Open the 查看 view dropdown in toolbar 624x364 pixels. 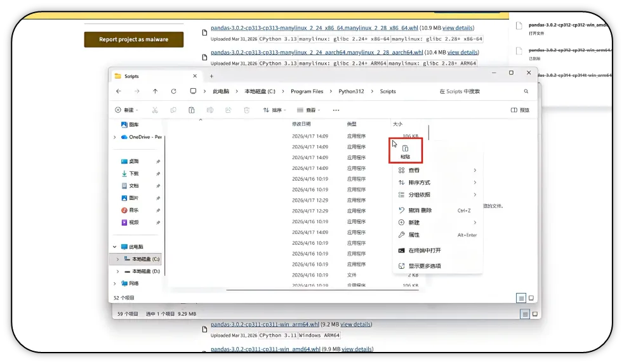coord(309,110)
